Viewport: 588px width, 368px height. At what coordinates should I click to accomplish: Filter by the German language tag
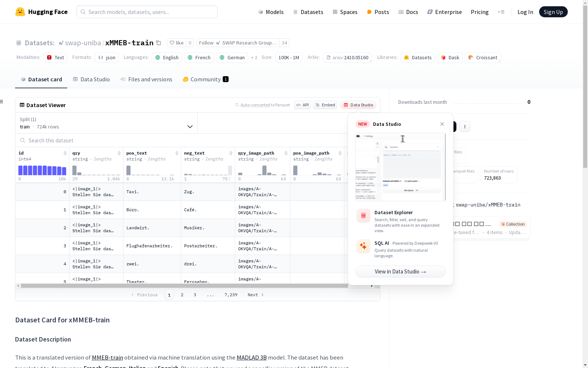tap(232, 57)
